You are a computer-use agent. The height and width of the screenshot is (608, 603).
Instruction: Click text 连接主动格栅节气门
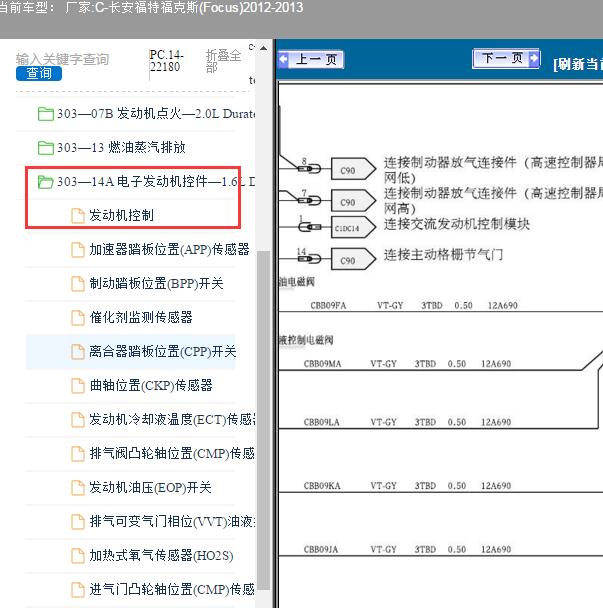443,255
